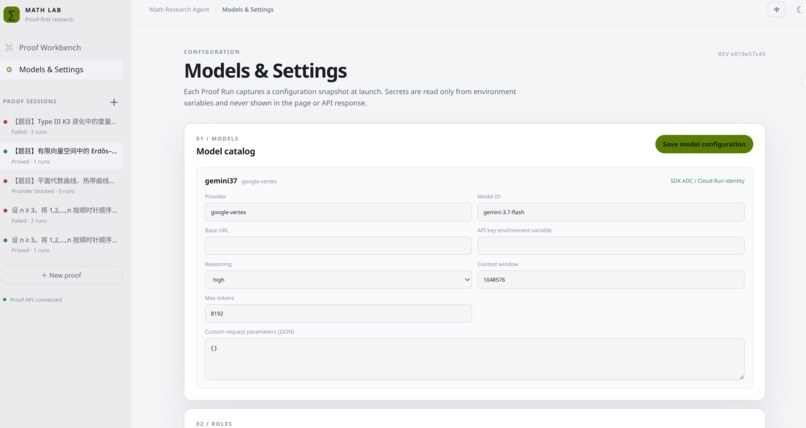Image resolution: width=806 pixels, height=428 pixels.
Task: Click the red status dot of Type III K3 session
Action: [x=5, y=122]
